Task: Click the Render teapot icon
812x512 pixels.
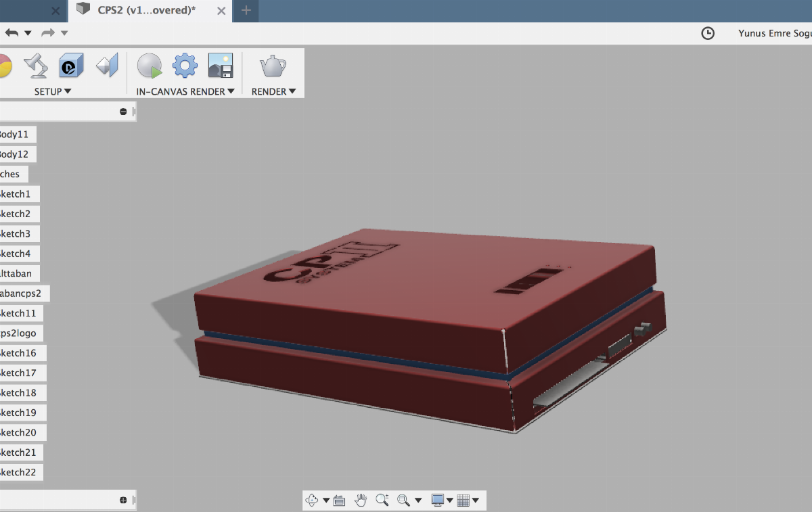Action: click(273, 66)
